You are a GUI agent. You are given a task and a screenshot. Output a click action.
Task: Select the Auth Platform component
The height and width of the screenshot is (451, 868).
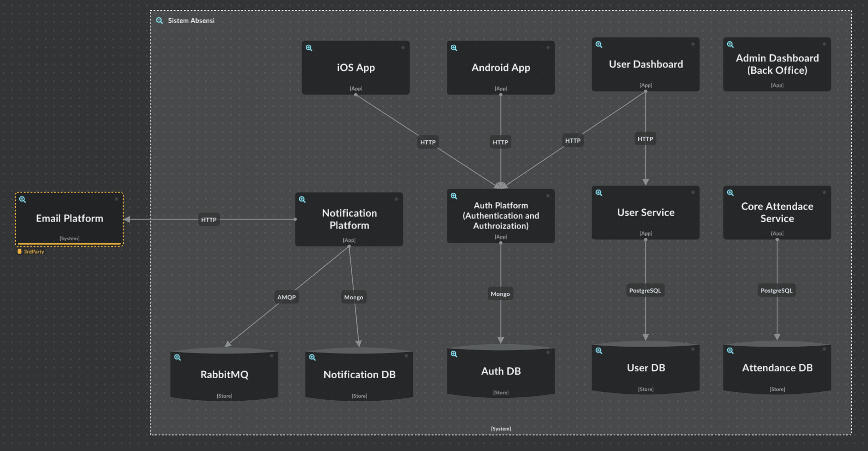click(x=501, y=216)
